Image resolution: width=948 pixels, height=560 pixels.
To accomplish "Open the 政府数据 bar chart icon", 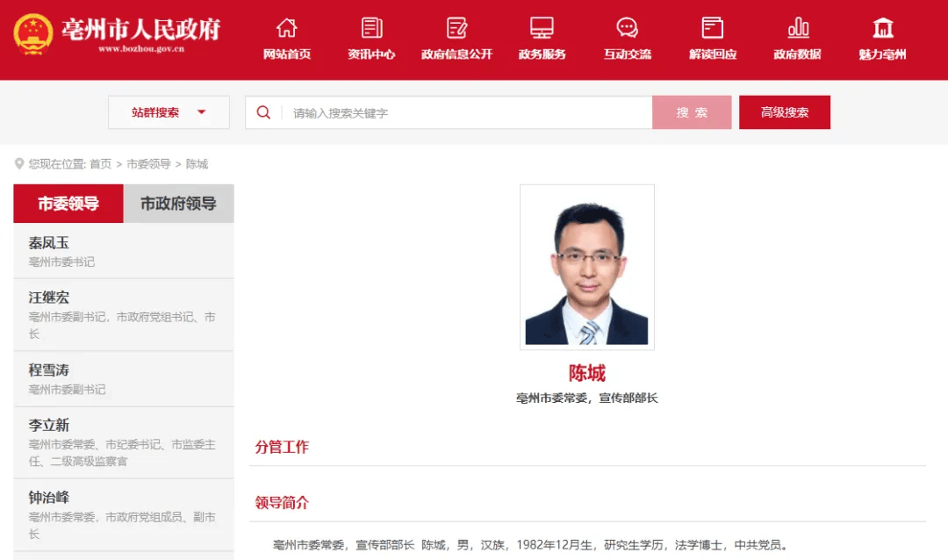I will (797, 28).
